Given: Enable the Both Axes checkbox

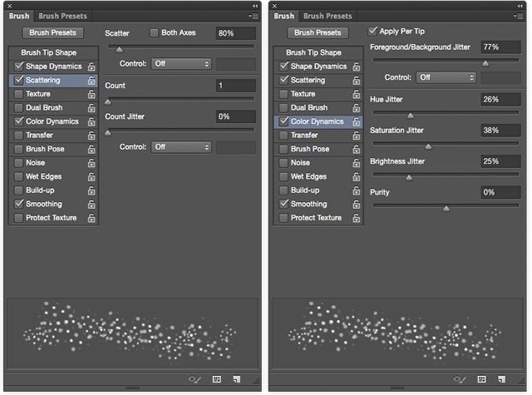Looking at the screenshot, I should pyautogui.click(x=155, y=33).
